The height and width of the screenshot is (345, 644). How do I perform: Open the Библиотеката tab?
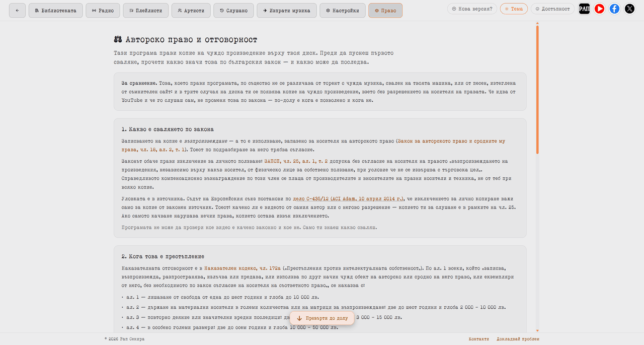tap(55, 10)
